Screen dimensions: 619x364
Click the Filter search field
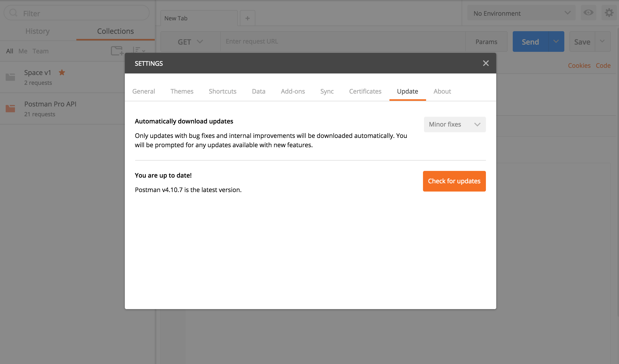point(77,13)
